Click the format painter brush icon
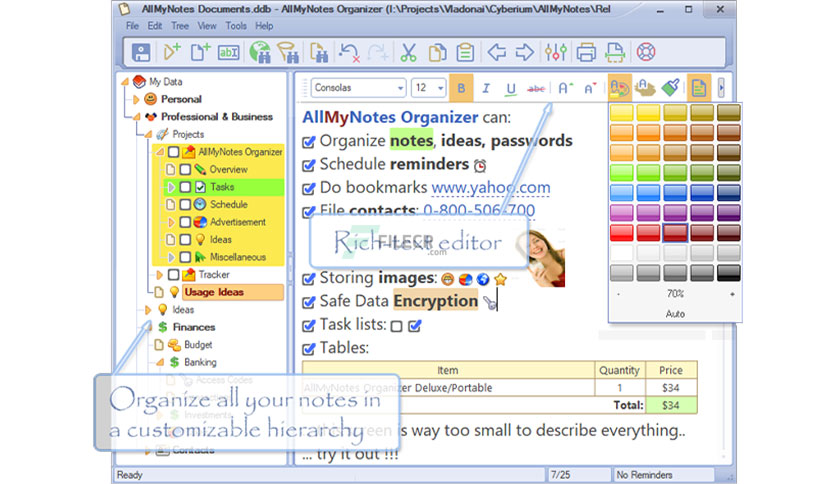 pyautogui.click(x=671, y=88)
